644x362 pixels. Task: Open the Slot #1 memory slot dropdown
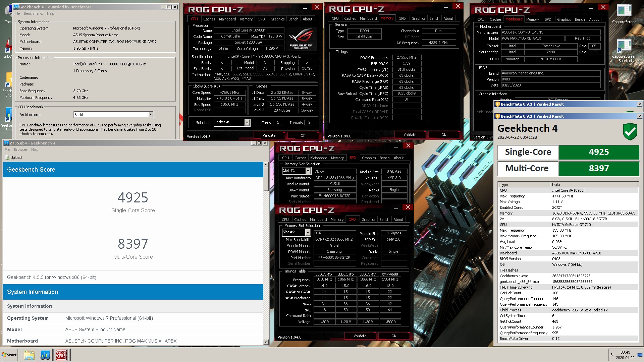(308, 171)
